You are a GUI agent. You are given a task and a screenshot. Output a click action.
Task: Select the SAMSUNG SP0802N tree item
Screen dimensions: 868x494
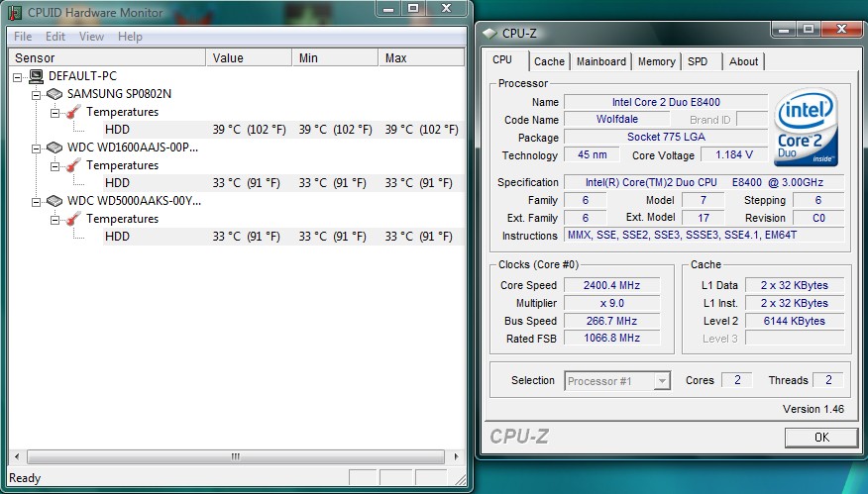[x=119, y=94]
